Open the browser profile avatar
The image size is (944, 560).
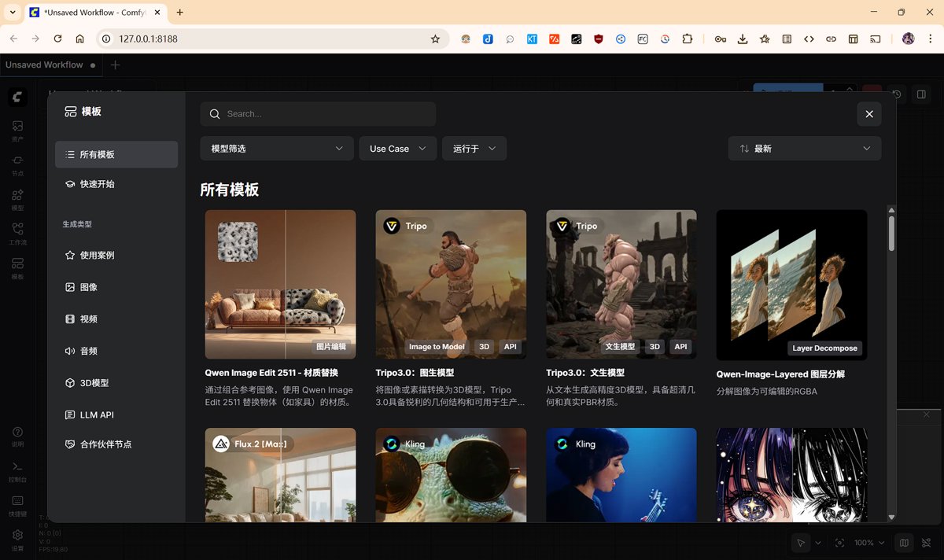pos(909,39)
